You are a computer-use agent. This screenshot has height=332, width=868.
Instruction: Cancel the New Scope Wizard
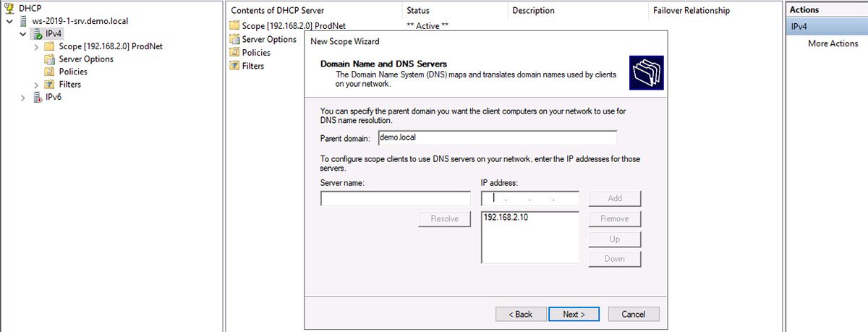click(633, 314)
